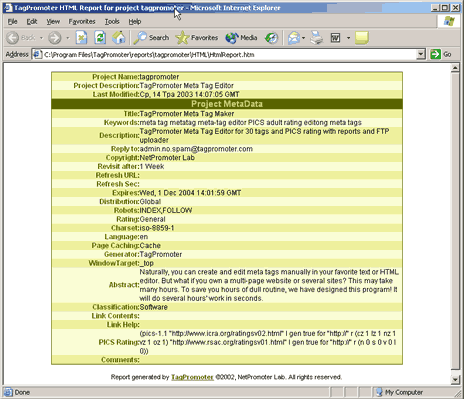
Task: Refresh the page with Refresh icon
Action: coord(100,38)
